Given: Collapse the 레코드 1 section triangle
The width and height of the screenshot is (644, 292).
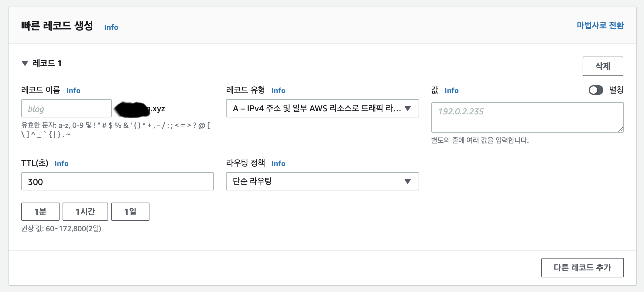Looking at the screenshot, I should 25,63.
